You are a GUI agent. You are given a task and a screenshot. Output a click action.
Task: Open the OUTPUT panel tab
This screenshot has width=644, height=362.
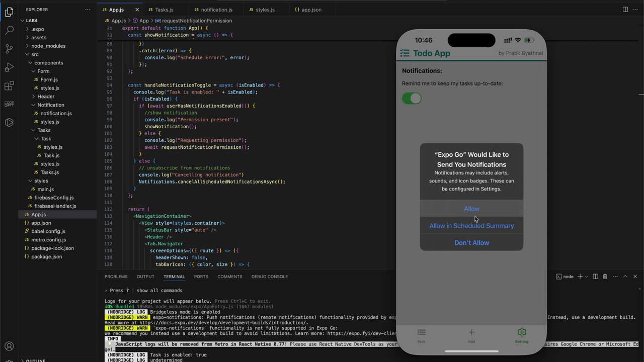coord(145,277)
